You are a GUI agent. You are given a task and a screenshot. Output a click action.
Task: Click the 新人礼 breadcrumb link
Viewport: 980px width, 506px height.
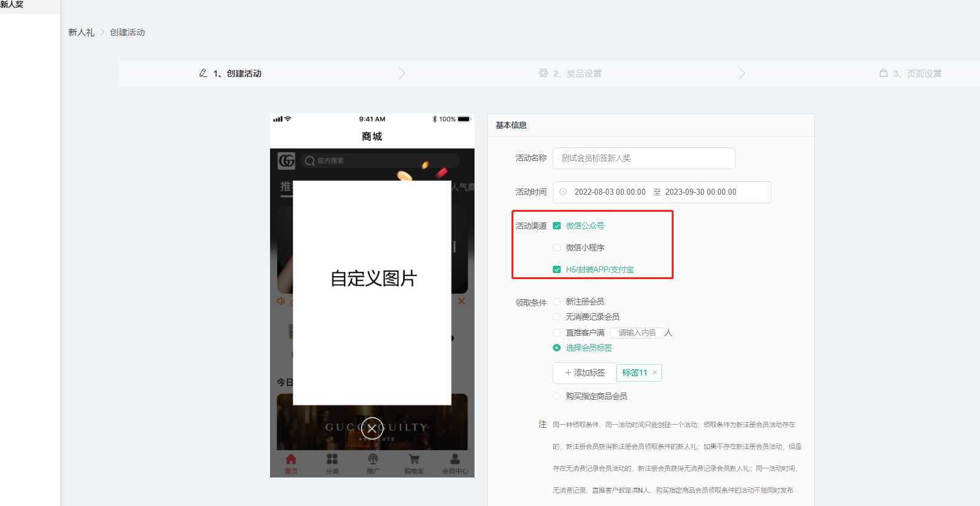point(81,32)
